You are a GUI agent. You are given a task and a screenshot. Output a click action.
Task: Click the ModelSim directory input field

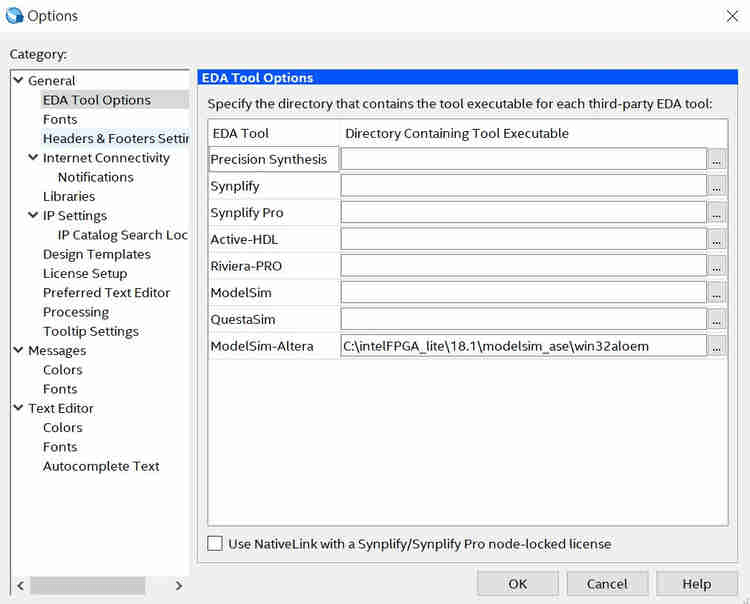523,293
